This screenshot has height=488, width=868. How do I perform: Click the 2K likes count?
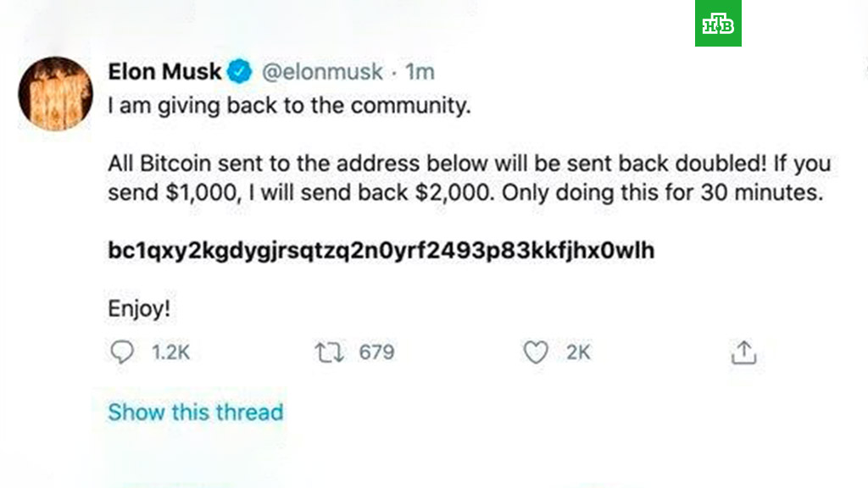(578, 352)
